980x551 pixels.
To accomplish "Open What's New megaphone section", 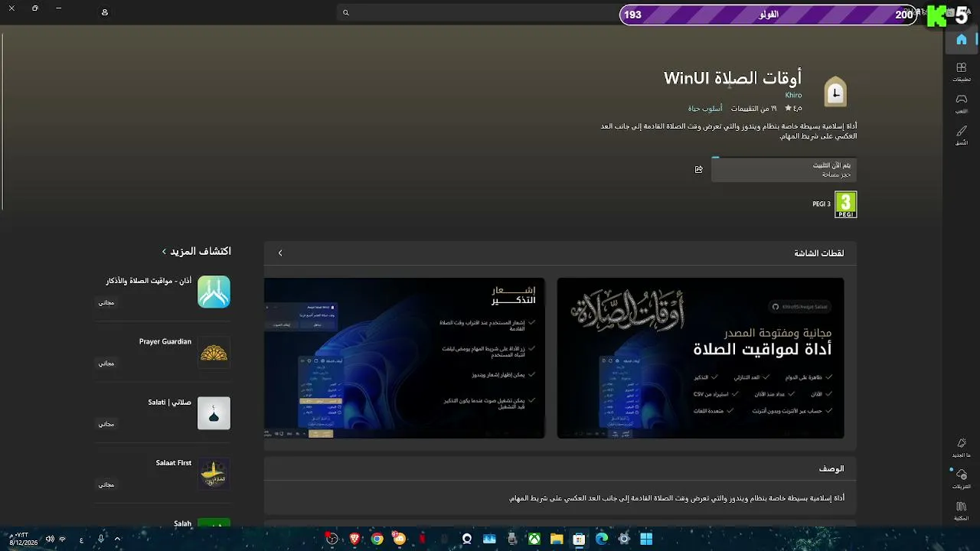I will pos(962,447).
